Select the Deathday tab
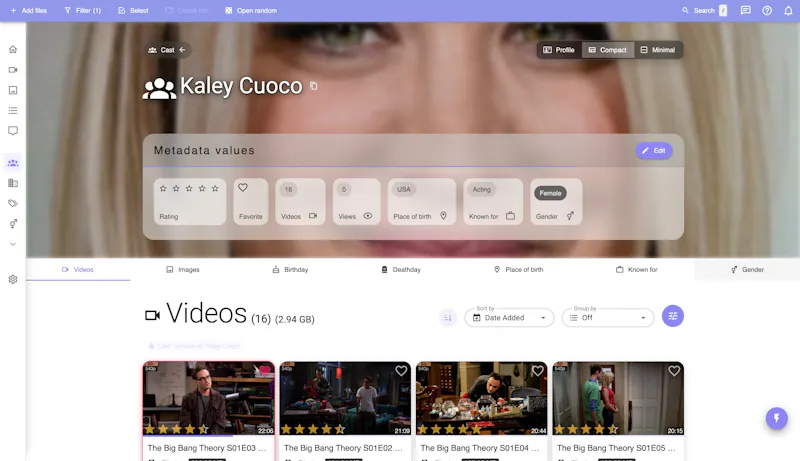800x461 pixels. pos(401,269)
